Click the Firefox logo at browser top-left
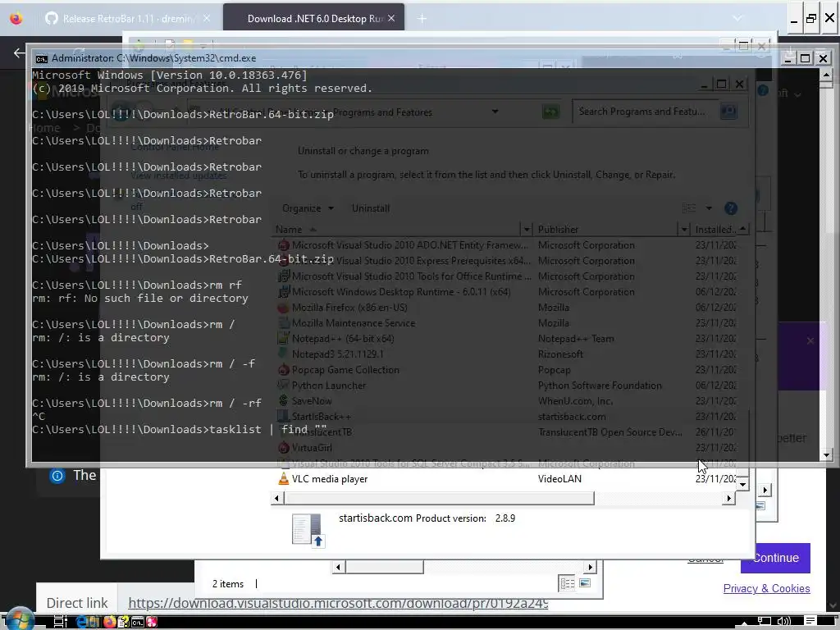This screenshot has width=840, height=630. click(16, 19)
